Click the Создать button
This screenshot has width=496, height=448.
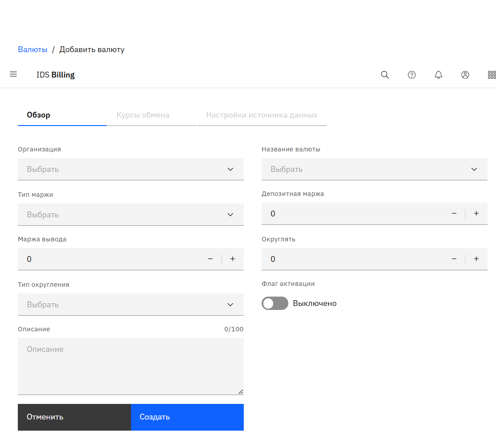187,417
